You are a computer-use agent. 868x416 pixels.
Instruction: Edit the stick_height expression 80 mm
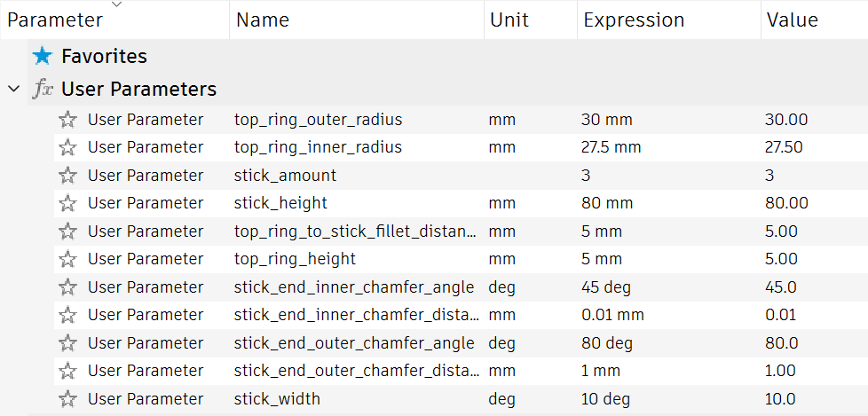coord(607,203)
